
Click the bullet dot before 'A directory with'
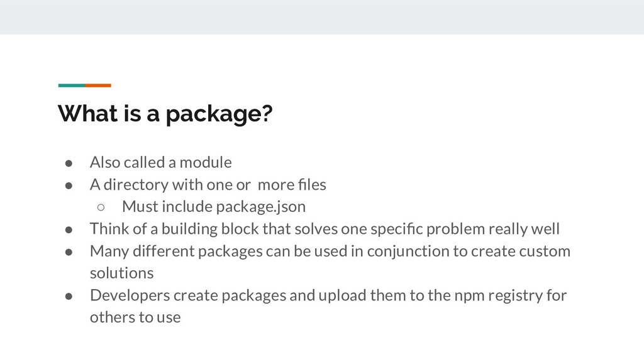click(69, 185)
